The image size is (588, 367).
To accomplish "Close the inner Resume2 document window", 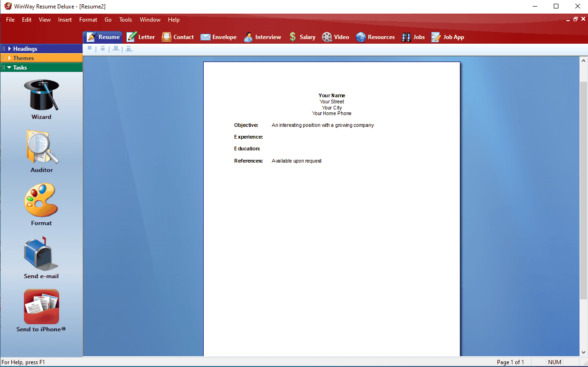I will coord(583,20).
